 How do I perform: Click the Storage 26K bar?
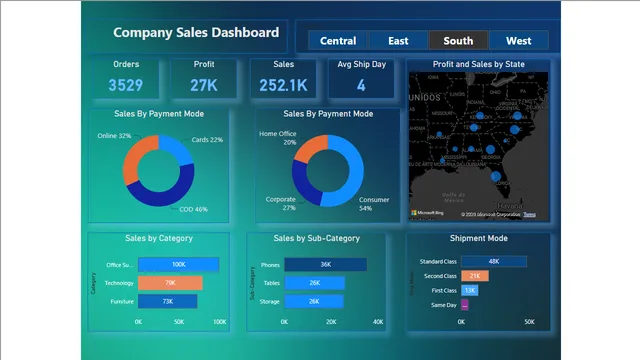click(x=314, y=301)
